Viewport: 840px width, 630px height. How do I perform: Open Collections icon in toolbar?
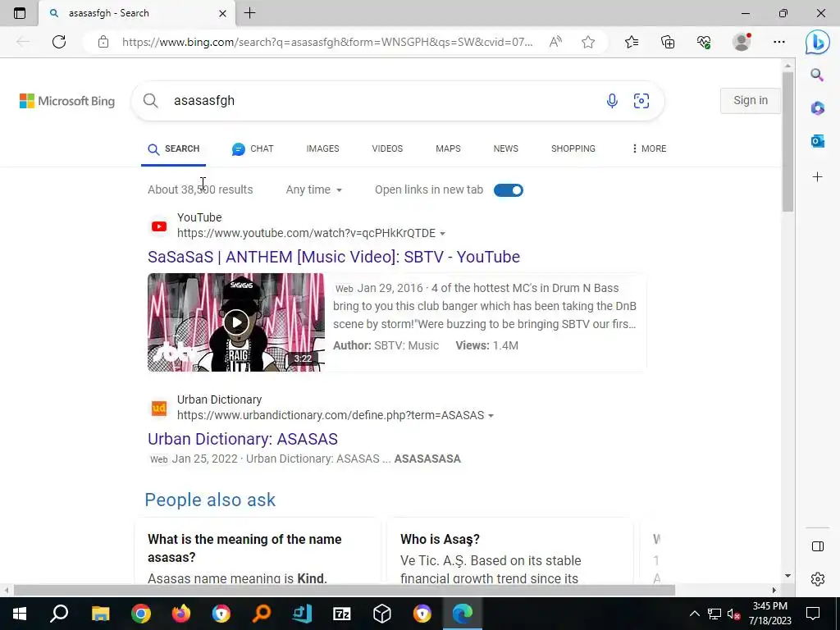(x=668, y=42)
